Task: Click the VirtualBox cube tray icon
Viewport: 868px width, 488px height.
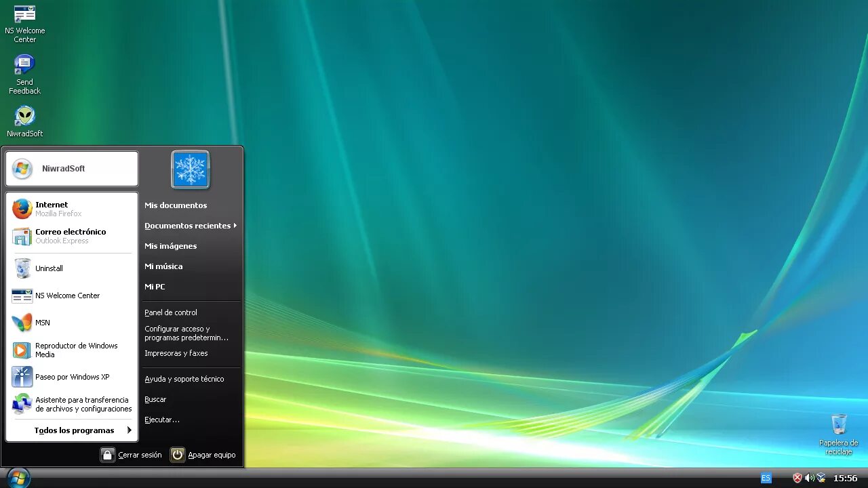Action: click(x=821, y=478)
